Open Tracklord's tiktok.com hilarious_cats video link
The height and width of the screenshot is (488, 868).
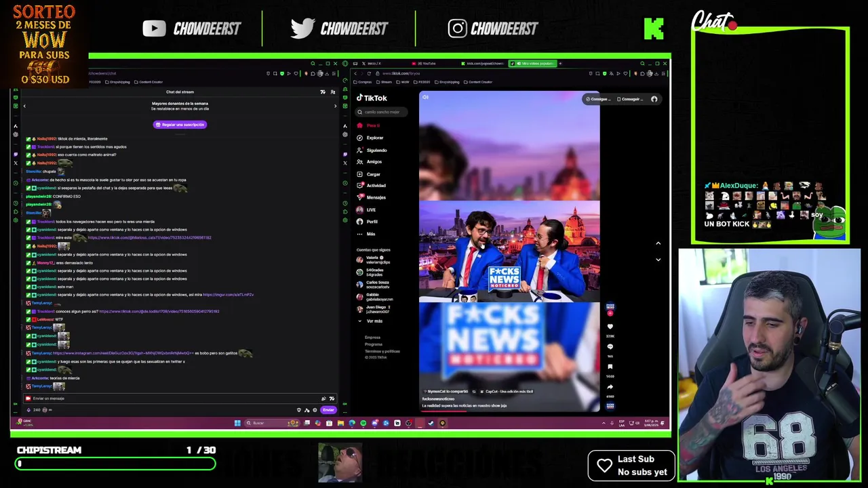[x=149, y=238]
